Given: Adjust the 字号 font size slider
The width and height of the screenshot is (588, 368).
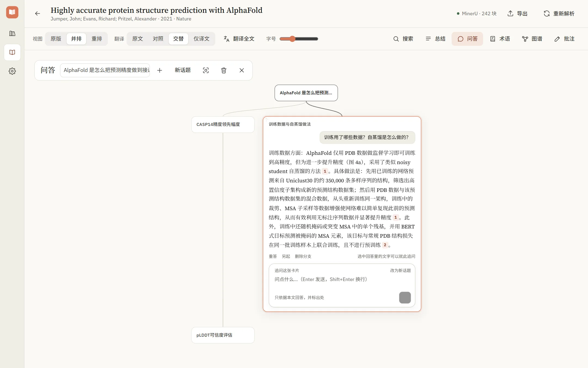Looking at the screenshot, I should point(299,39).
